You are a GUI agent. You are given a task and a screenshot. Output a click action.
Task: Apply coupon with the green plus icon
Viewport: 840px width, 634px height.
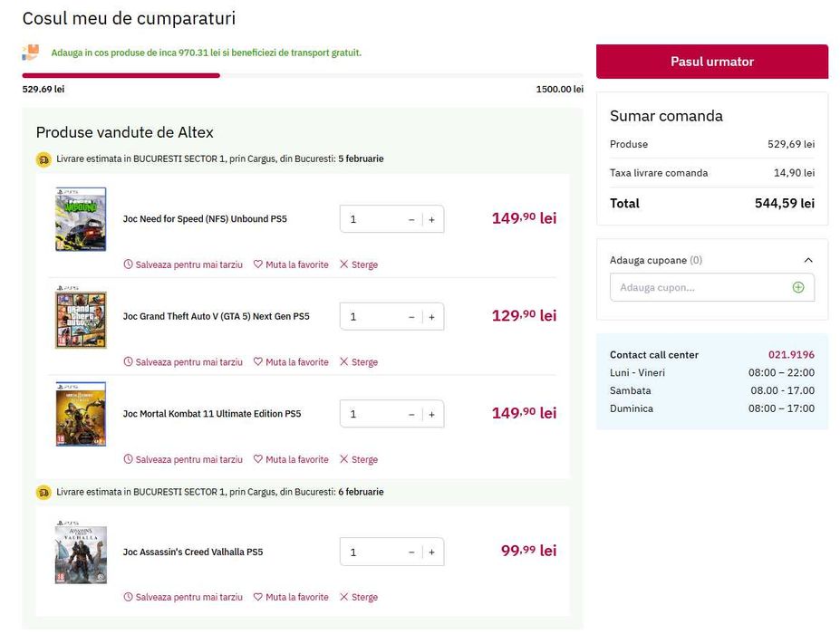[798, 287]
